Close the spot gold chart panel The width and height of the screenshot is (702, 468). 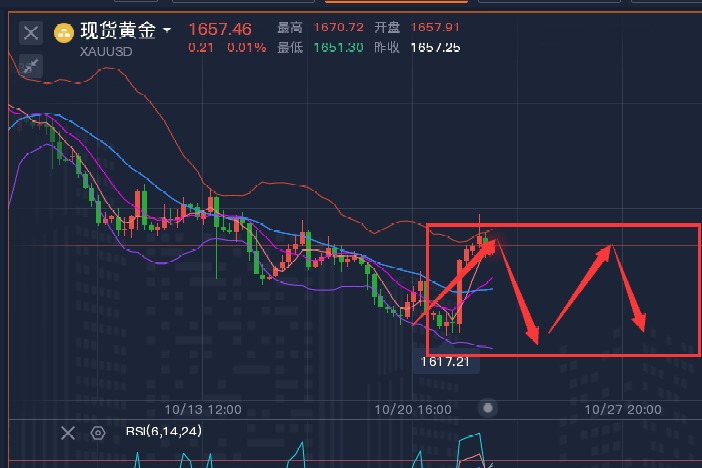pos(32,33)
